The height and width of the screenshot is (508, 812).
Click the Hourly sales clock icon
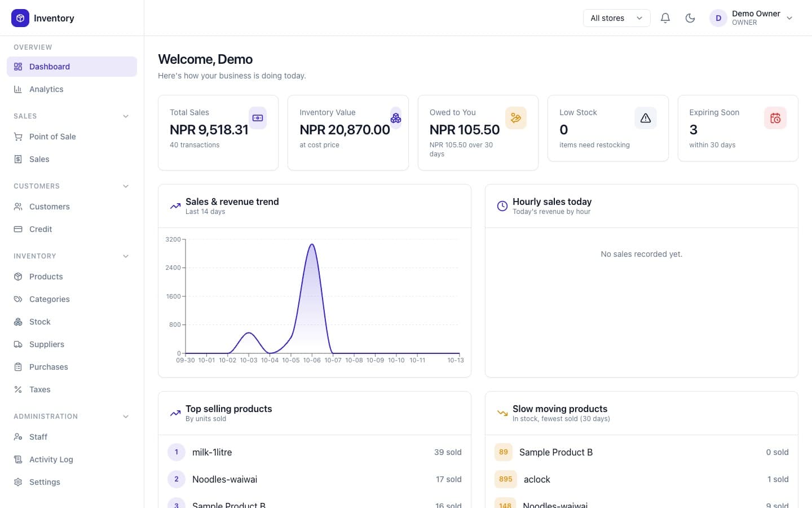[502, 206]
